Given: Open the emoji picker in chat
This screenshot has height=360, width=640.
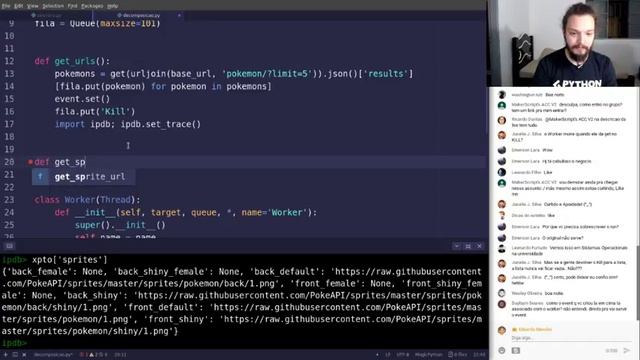Looking at the screenshot, I should [x=502, y=351].
